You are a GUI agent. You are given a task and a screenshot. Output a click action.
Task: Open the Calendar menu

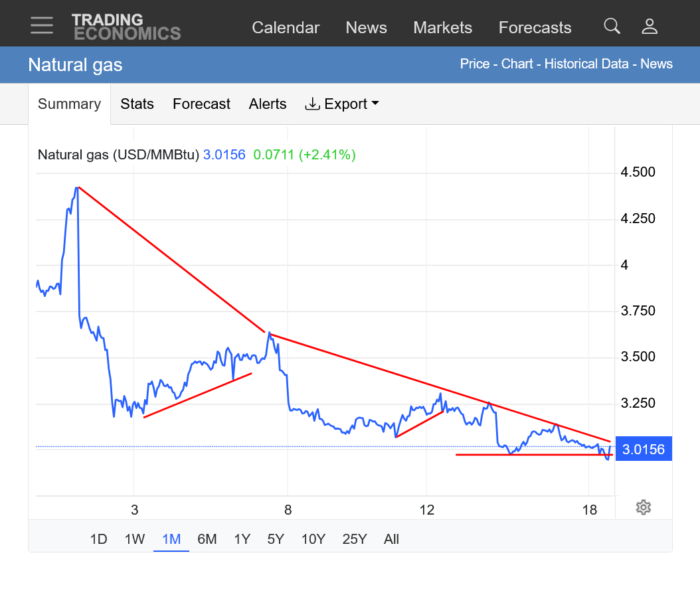[x=286, y=28]
